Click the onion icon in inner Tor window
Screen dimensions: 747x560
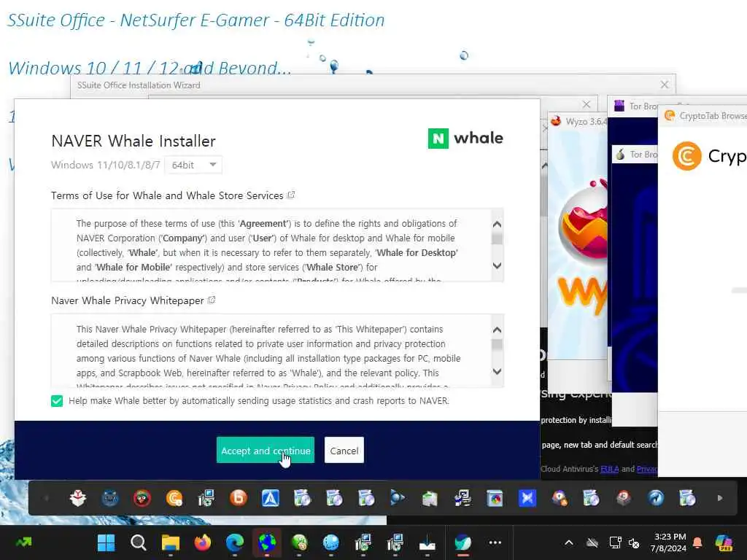[620, 155]
